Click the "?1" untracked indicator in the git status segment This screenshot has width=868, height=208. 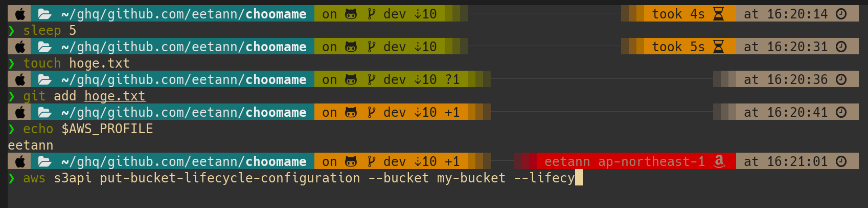452,79
